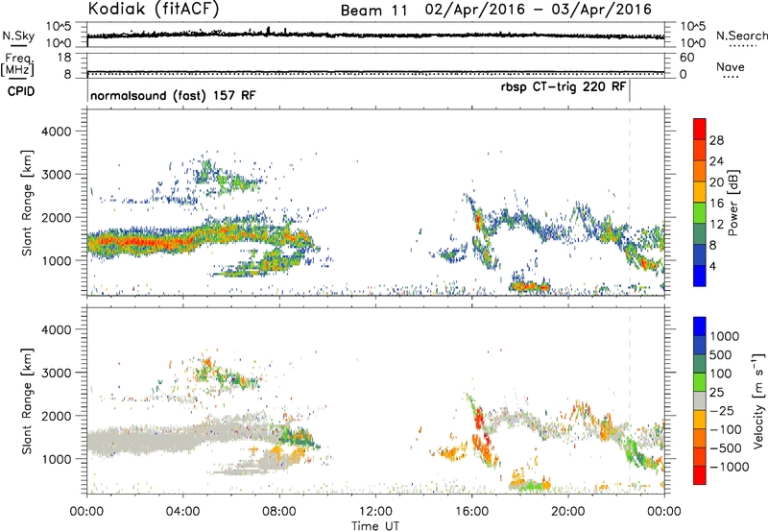The height and width of the screenshot is (532, 768).
Task: Select "rbsp CT-trig 220 RF" mode text
Action: point(564,87)
